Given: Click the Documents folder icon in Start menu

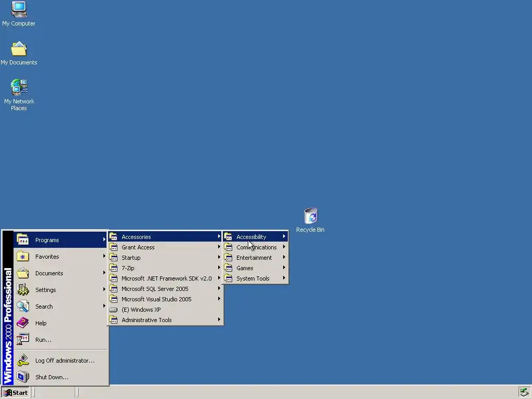Looking at the screenshot, I should tap(23, 273).
